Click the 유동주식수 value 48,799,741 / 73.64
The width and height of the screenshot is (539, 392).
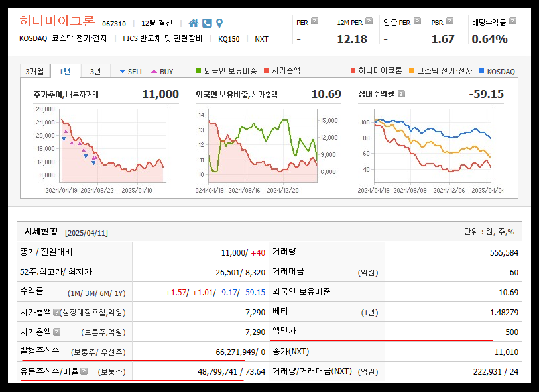tap(231, 372)
